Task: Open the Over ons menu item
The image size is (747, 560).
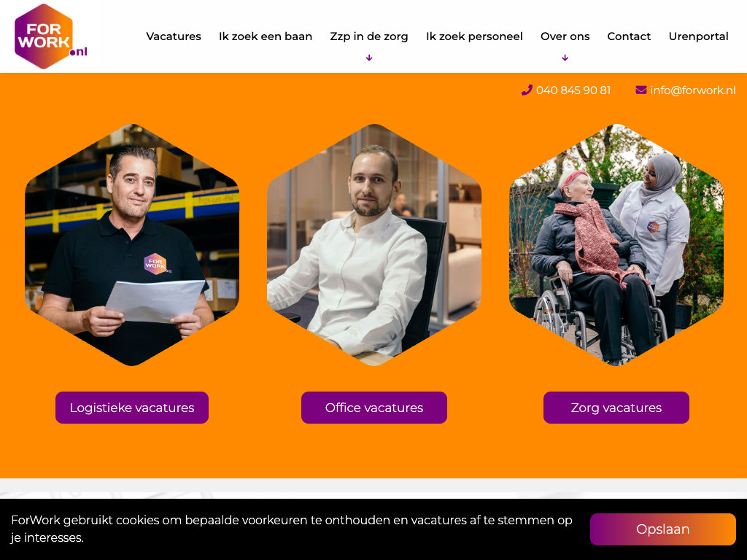Action: pos(565,36)
